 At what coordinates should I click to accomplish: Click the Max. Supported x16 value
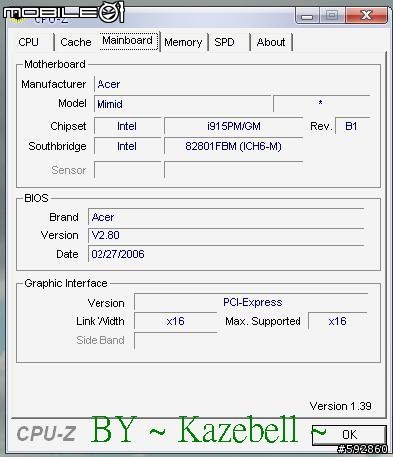pos(337,321)
